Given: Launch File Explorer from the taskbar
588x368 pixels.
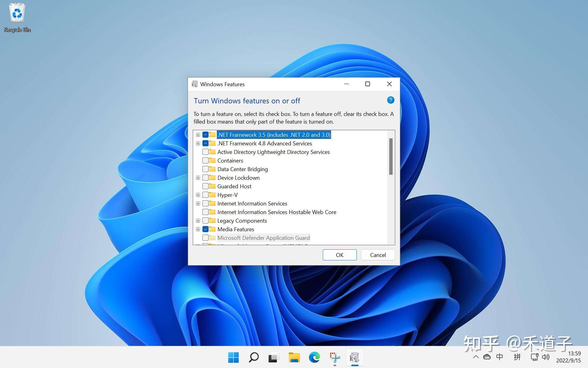Looking at the screenshot, I should point(294,357).
